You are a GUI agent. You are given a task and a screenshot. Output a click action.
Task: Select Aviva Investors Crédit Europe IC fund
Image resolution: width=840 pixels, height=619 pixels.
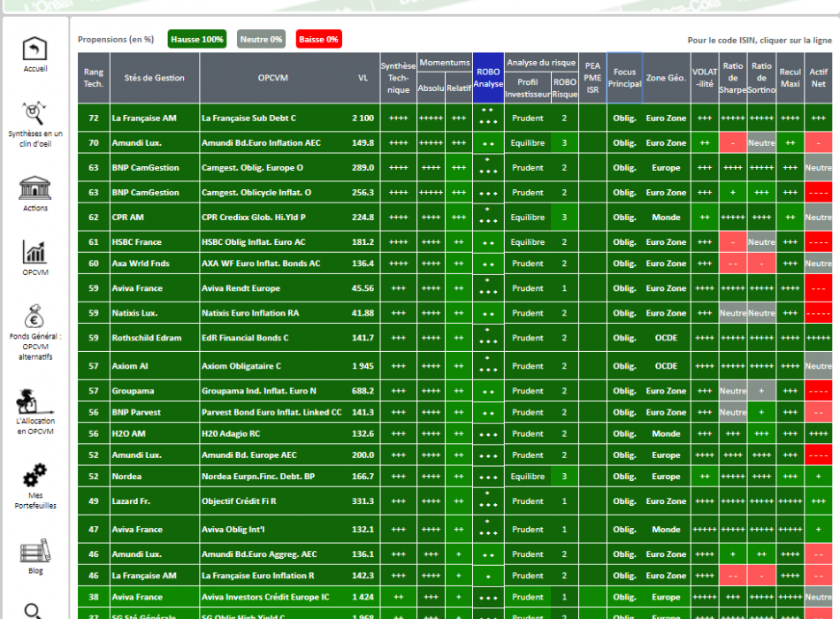click(265, 597)
